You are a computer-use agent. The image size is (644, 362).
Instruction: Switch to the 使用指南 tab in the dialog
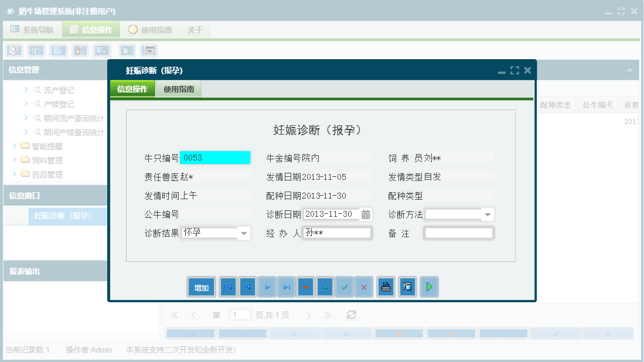(x=179, y=89)
